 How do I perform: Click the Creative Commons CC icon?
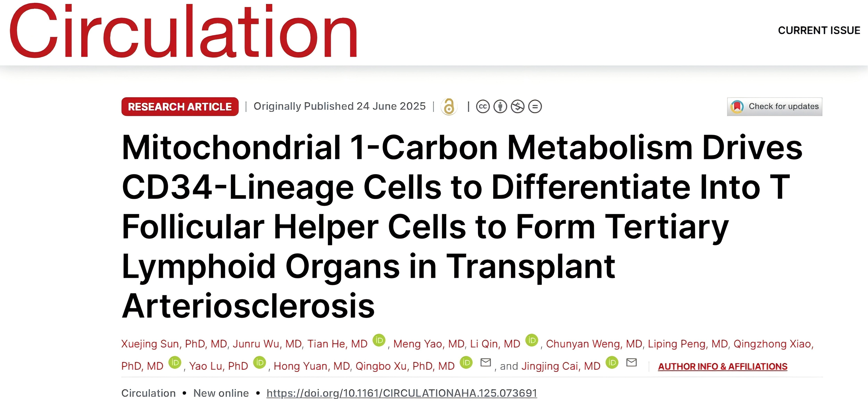[x=483, y=107]
